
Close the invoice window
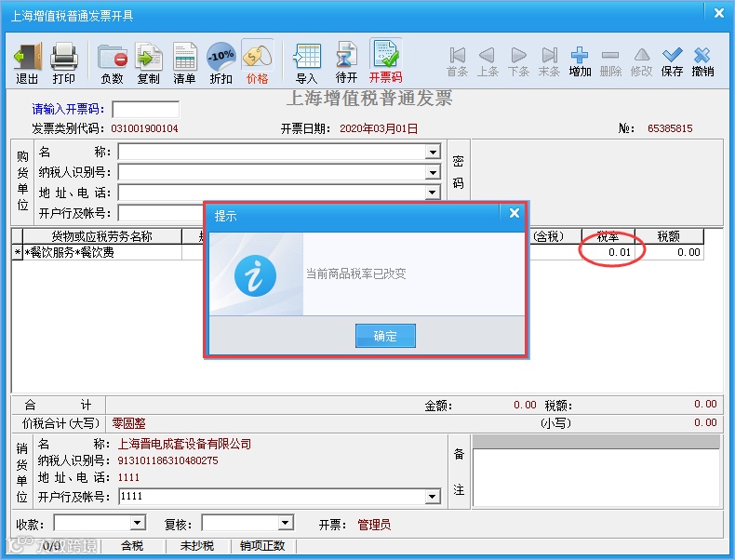[x=719, y=13]
